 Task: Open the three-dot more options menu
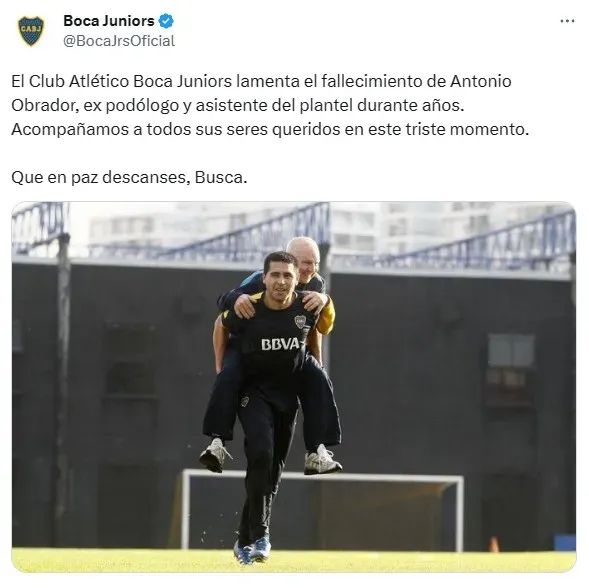click(567, 21)
